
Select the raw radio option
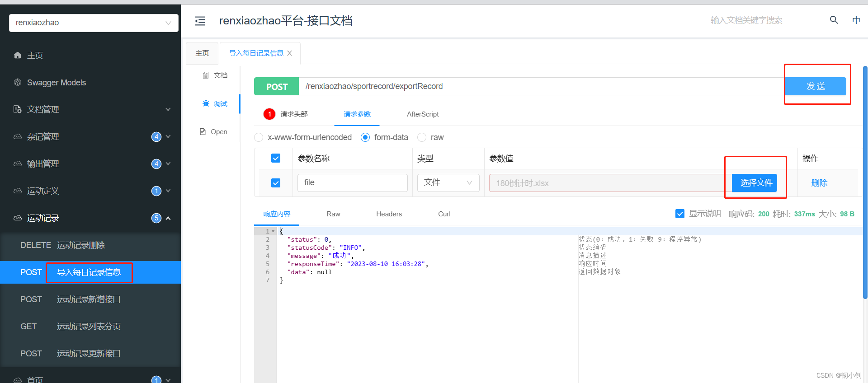pyautogui.click(x=422, y=137)
